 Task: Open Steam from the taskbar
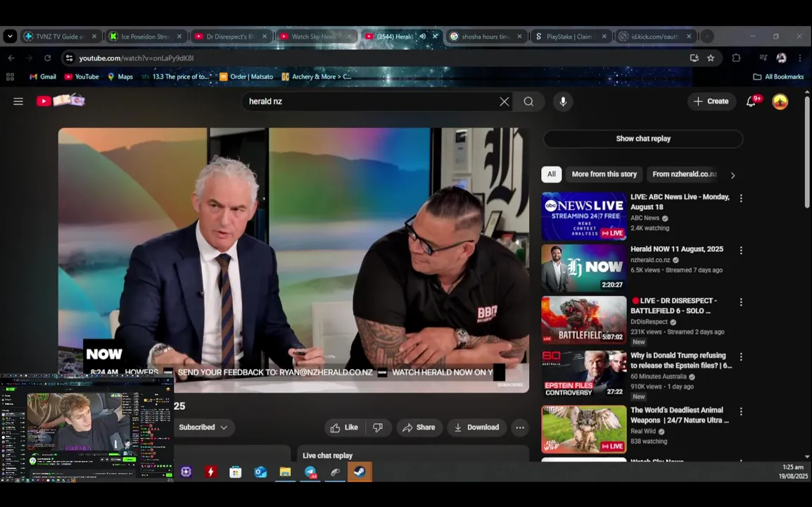[x=360, y=472]
